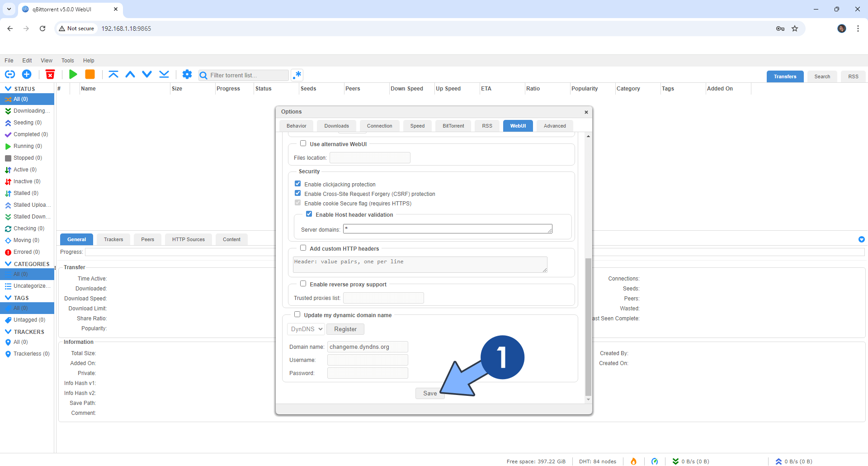This screenshot has height=466, width=868.
Task: Click the Options dialog vertical scrollbar thumb
Action: click(x=588, y=327)
